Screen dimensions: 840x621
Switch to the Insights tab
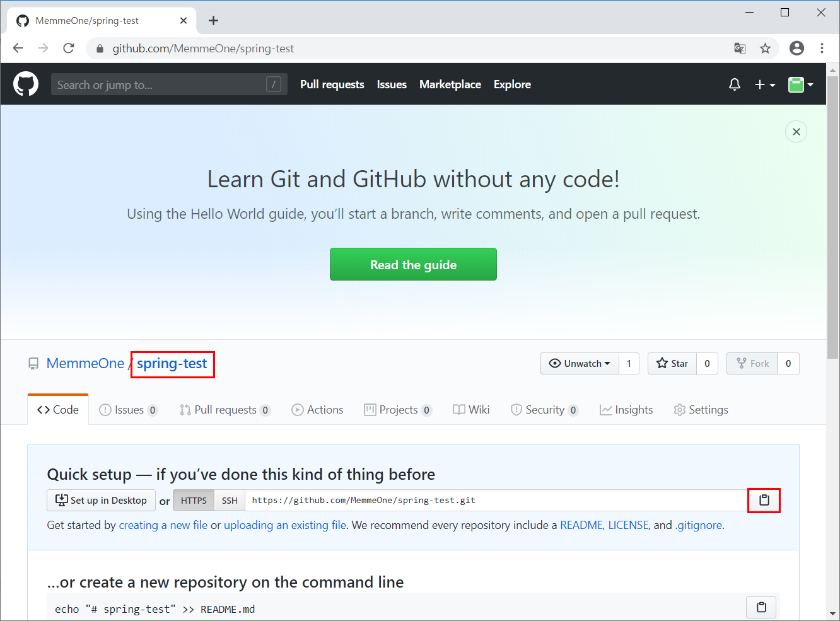(626, 410)
